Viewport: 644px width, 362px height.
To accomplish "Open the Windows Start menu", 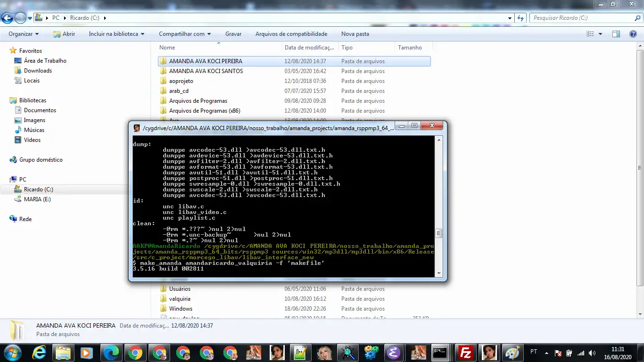I will pyautogui.click(x=13, y=352).
